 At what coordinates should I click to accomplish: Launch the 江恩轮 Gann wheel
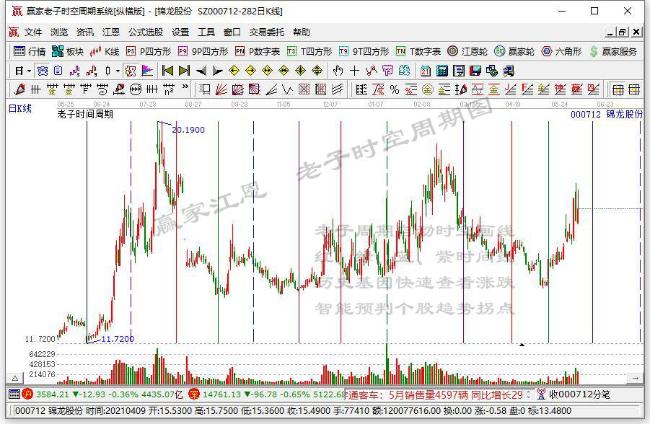[x=468, y=51]
